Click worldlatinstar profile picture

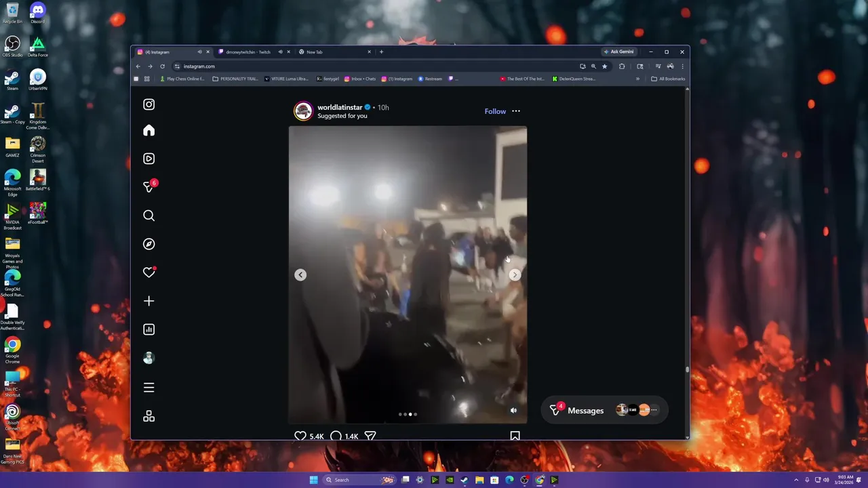pos(303,111)
